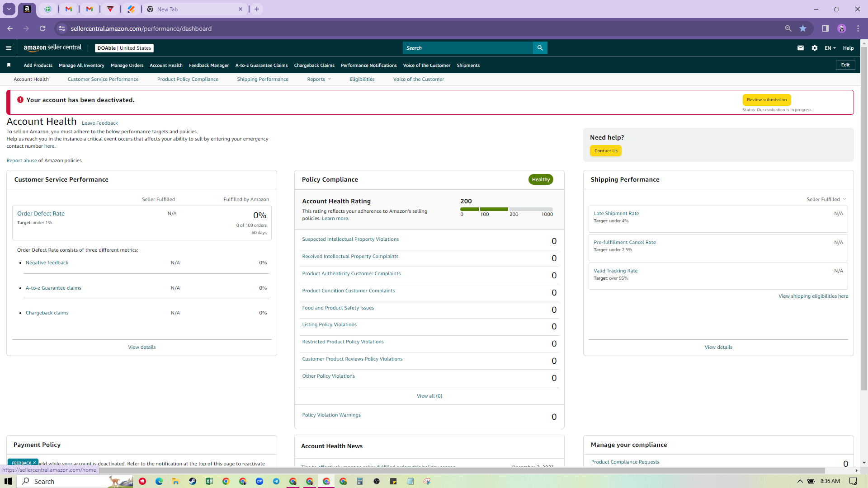Expand the Reports dropdown menu
868x488 pixels.
tap(319, 79)
